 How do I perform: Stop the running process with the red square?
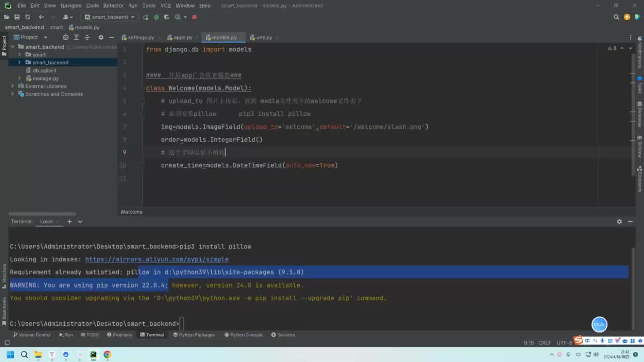194,17
